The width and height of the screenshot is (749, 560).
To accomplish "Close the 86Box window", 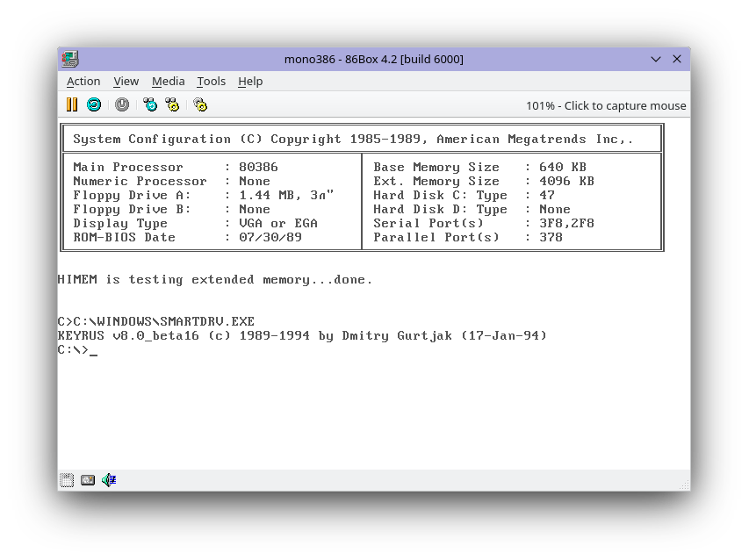I will (677, 59).
